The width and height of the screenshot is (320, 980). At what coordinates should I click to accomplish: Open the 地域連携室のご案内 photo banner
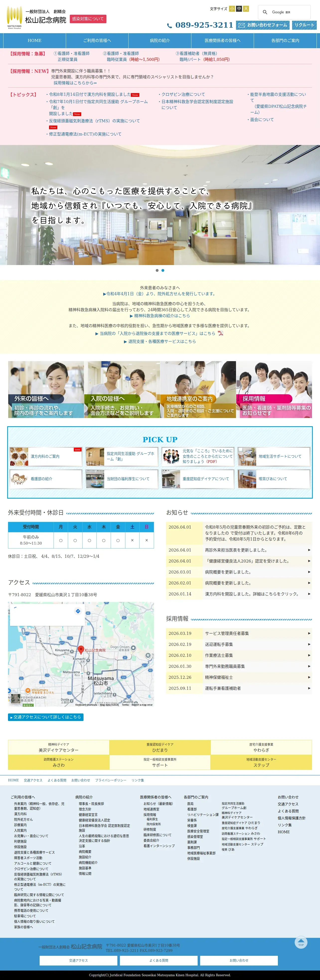(198, 390)
